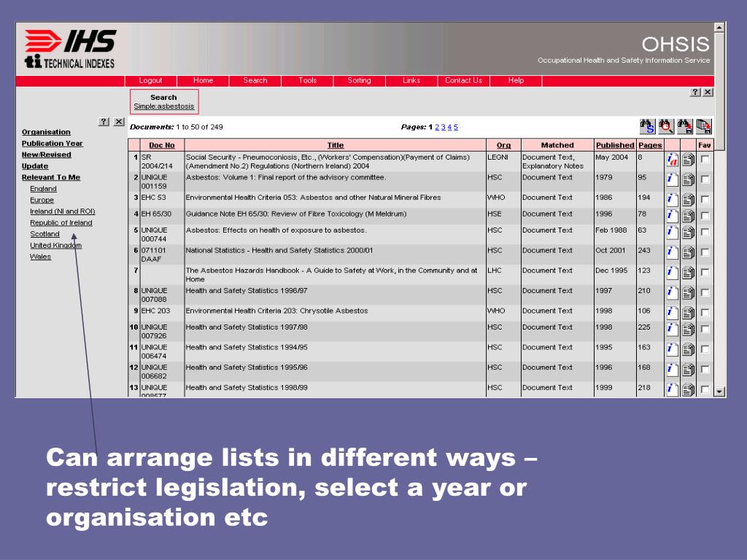The width and height of the screenshot is (747, 560).
Task: Open info icon for the EHC 53 row
Action: click(672, 200)
